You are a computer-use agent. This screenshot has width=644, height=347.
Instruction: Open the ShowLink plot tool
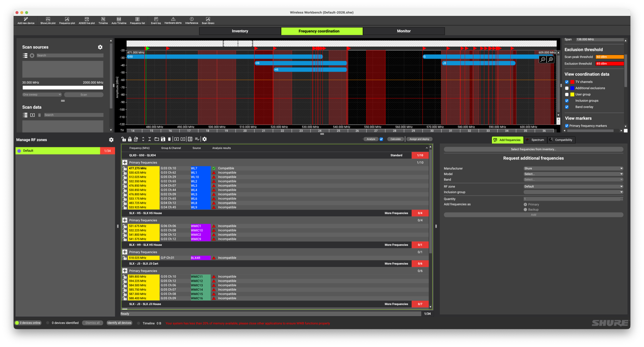click(48, 20)
